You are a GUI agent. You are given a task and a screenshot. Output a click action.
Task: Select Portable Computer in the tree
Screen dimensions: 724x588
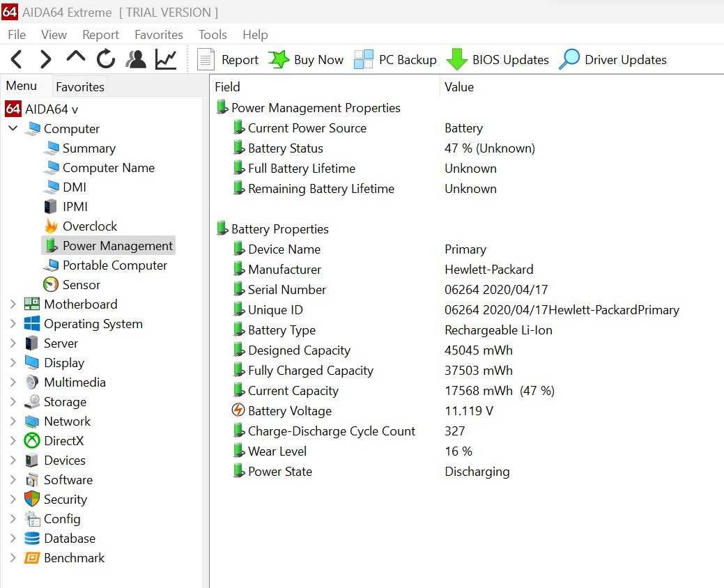pyautogui.click(x=115, y=265)
